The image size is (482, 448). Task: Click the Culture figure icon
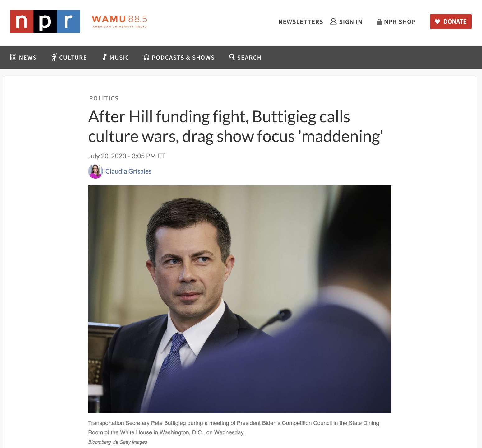(54, 57)
